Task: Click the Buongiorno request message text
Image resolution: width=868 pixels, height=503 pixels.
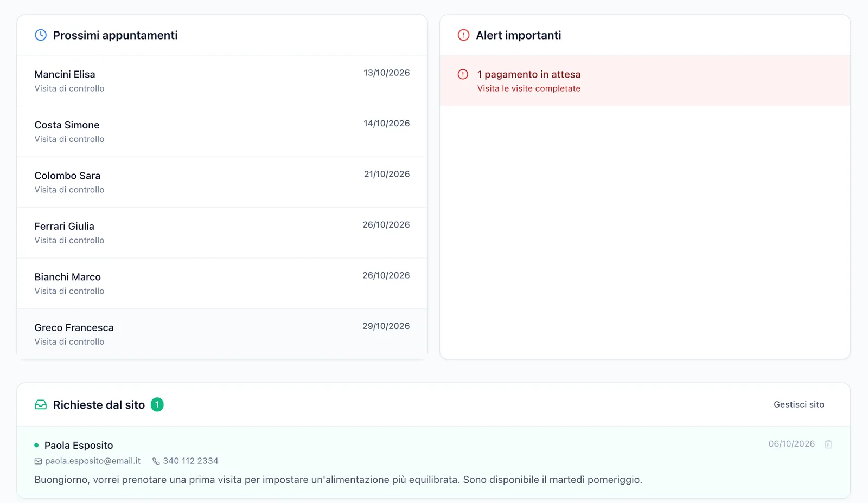Action: point(338,480)
